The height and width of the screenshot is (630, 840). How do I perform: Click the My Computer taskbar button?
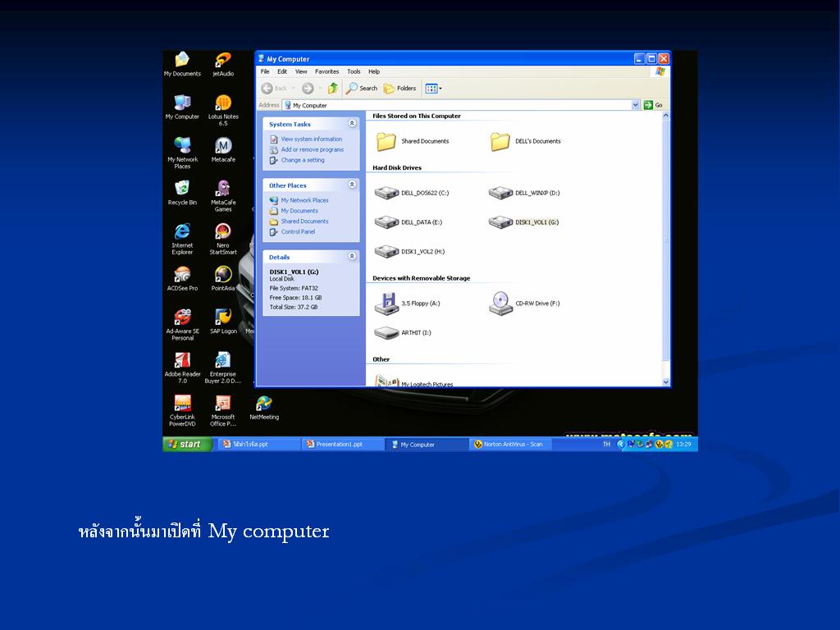[x=426, y=444]
